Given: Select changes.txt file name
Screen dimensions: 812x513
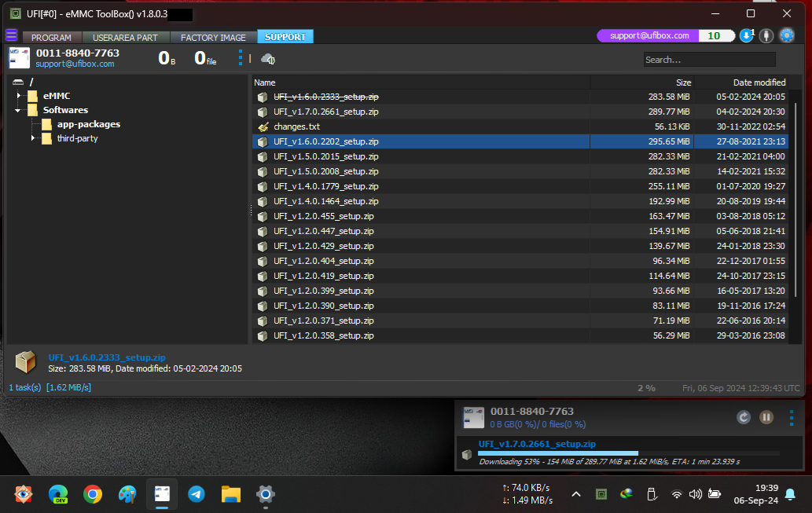Looking at the screenshot, I should (296, 126).
